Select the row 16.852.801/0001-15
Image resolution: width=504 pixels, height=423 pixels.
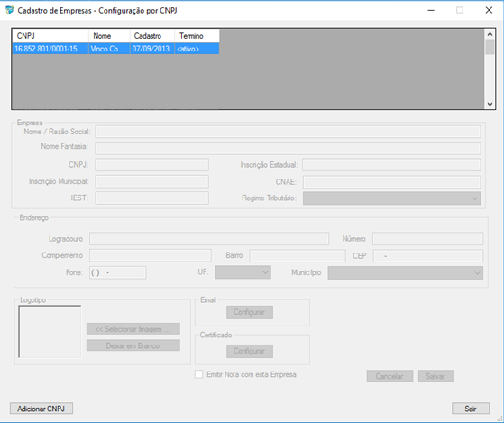(115, 49)
